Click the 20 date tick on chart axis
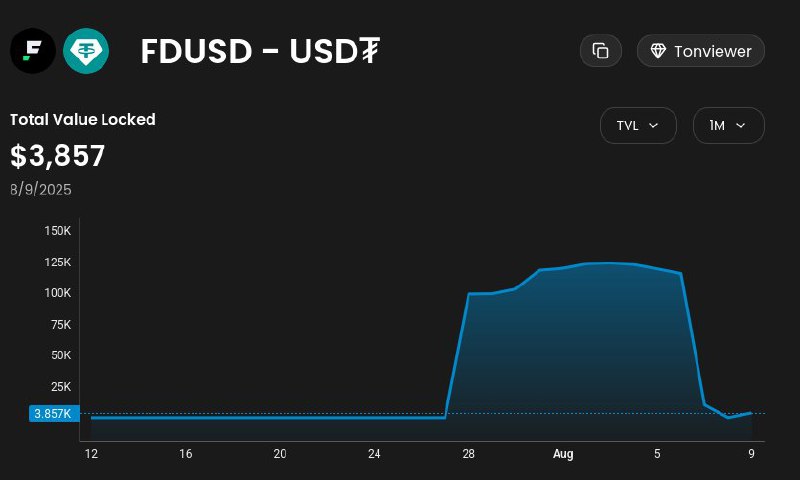The height and width of the screenshot is (480, 800). pyautogui.click(x=280, y=454)
